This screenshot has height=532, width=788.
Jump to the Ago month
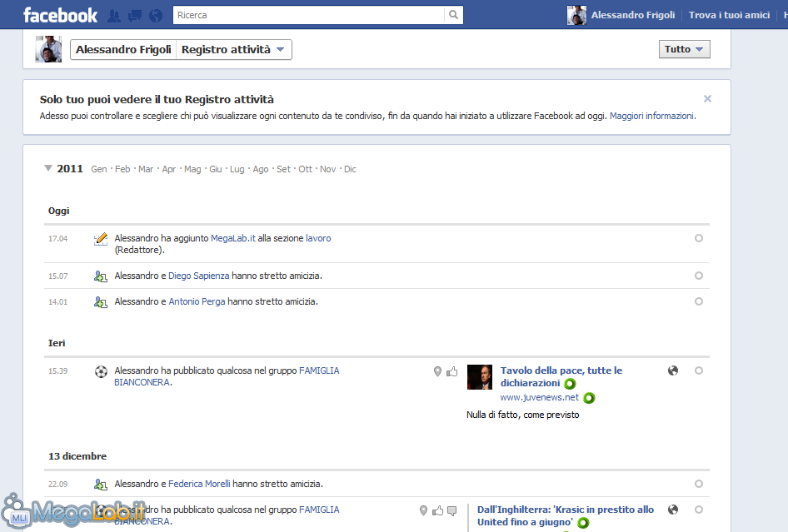click(261, 169)
